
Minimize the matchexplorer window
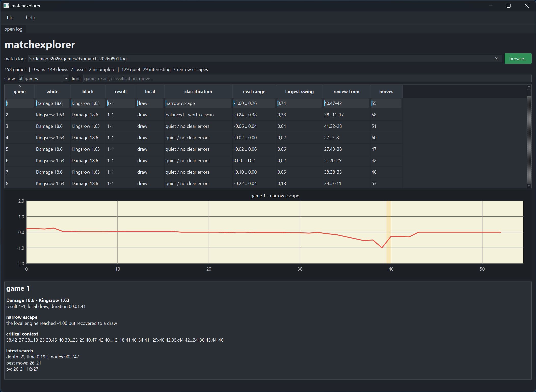tap(491, 6)
